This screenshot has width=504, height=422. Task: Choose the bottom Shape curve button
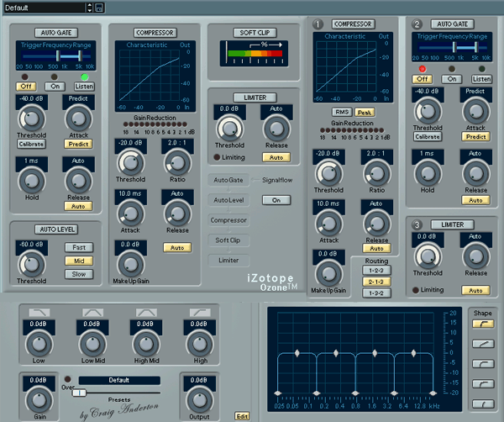point(483,404)
